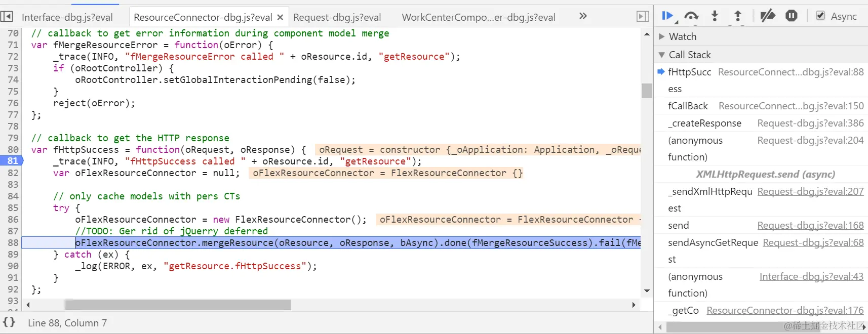Collapse the Call Stack section

[661, 55]
